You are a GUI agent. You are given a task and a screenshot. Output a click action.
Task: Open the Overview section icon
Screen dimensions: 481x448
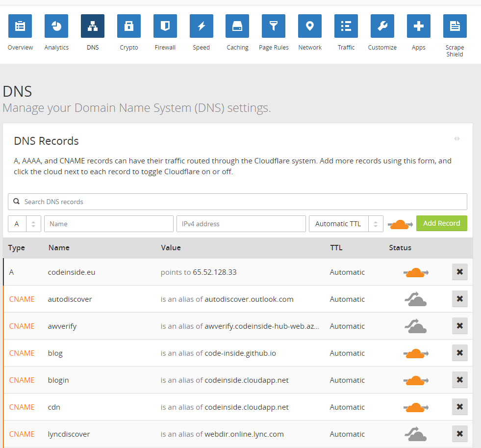(x=20, y=26)
